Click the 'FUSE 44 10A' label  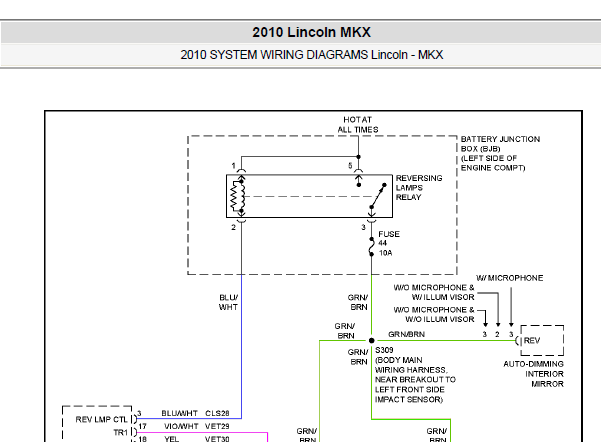tap(389, 243)
